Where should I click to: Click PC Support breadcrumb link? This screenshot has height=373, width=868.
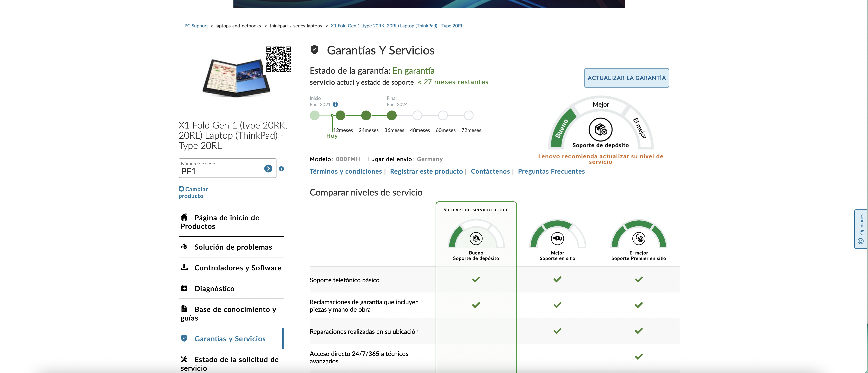tap(196, 26)
